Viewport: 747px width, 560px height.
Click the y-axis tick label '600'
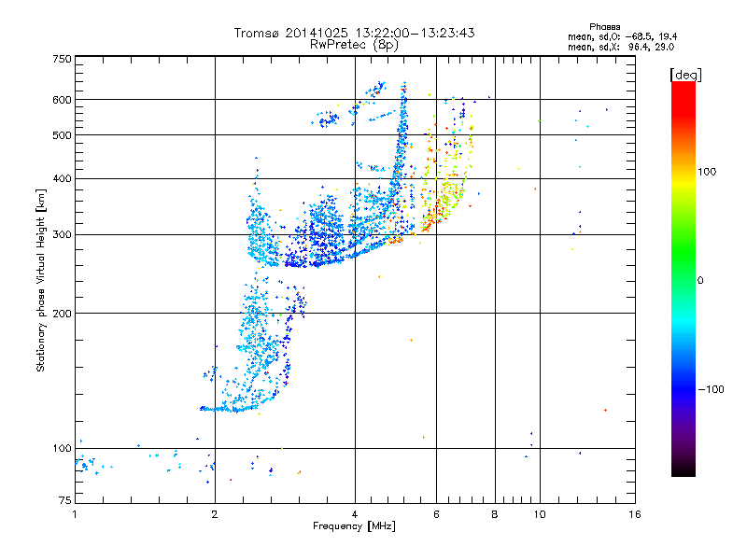(62, 100)
